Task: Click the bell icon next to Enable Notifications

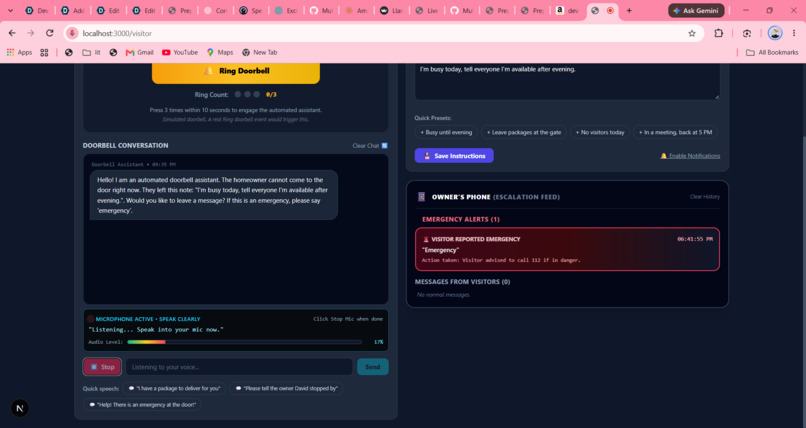Action: [663, 156]
